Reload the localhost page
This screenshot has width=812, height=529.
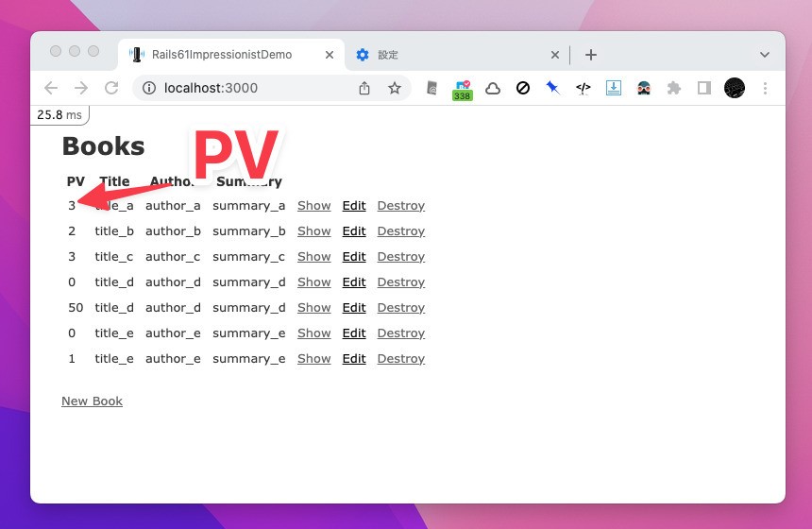(111, 88)
